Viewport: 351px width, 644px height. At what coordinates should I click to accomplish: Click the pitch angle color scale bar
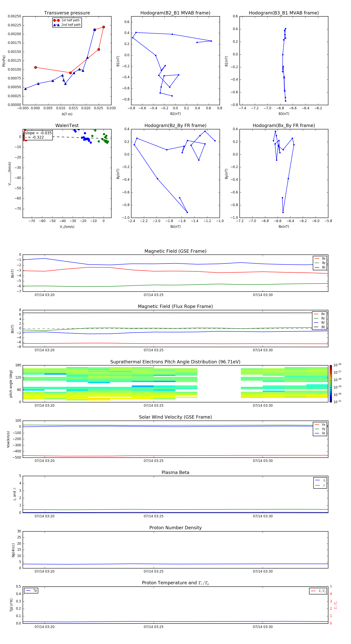(x=331, y=384)
